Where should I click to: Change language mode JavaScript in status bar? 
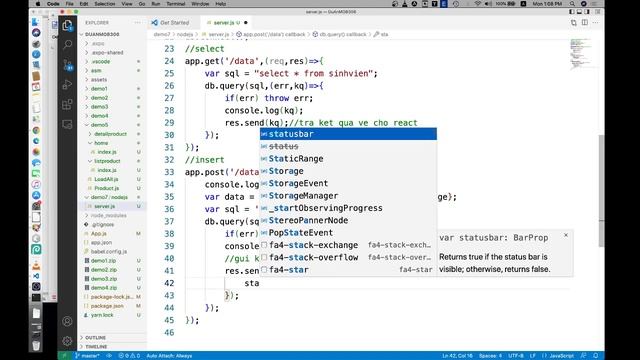click(x=558, y=356)
